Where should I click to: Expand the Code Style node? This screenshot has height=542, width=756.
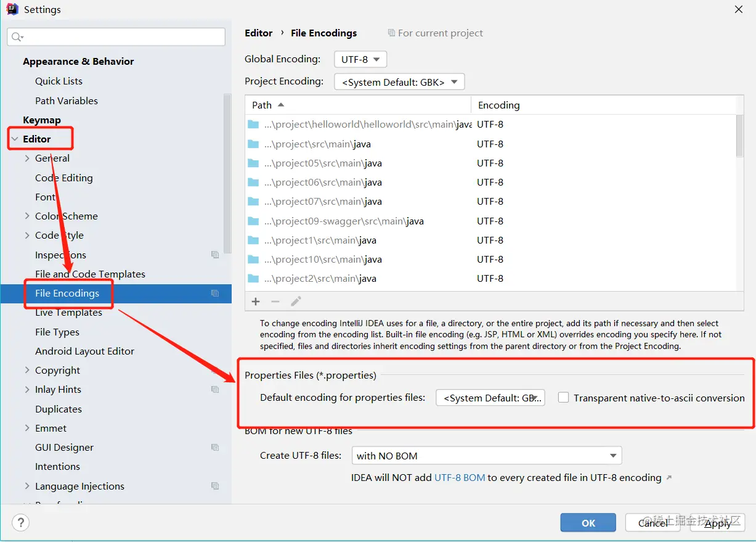[27, 236]
